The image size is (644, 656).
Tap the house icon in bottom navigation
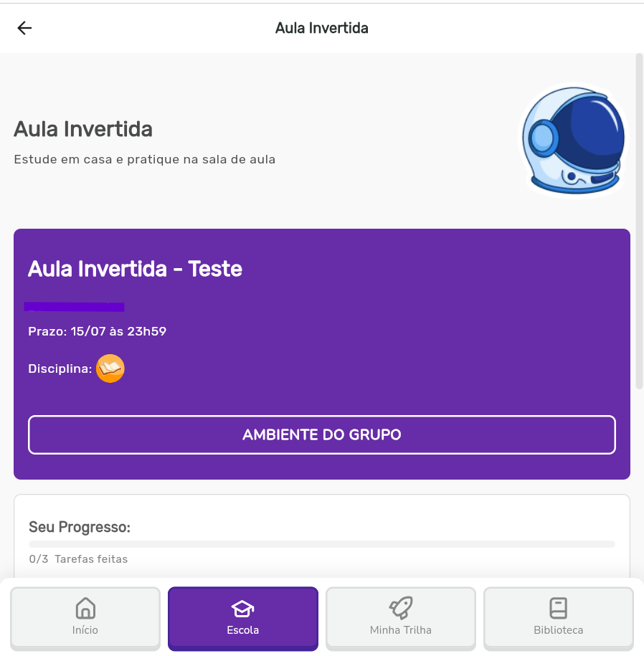tap(85, 608)
